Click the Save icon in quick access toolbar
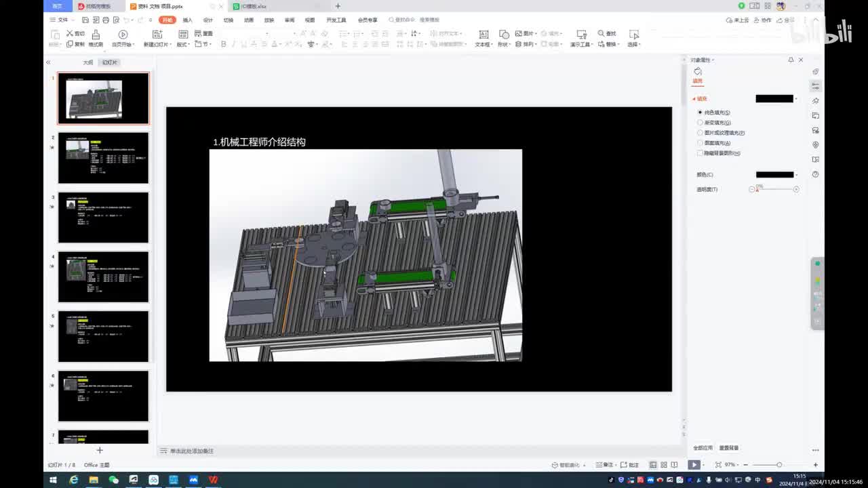Image resolution: width=868 pixels, height=488 pixels. [x=85, y=20]
